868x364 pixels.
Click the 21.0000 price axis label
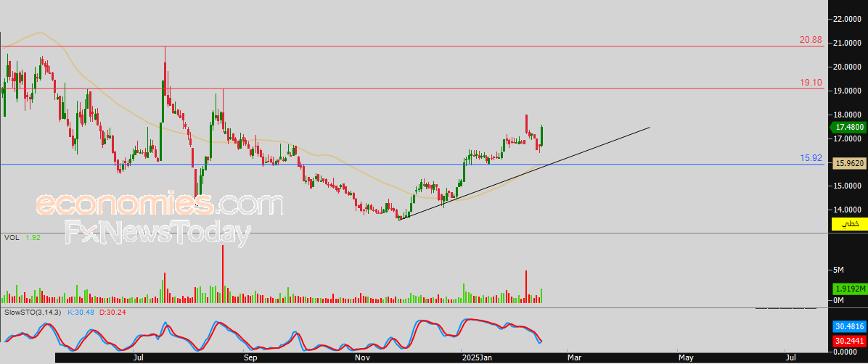coord(847,44)
